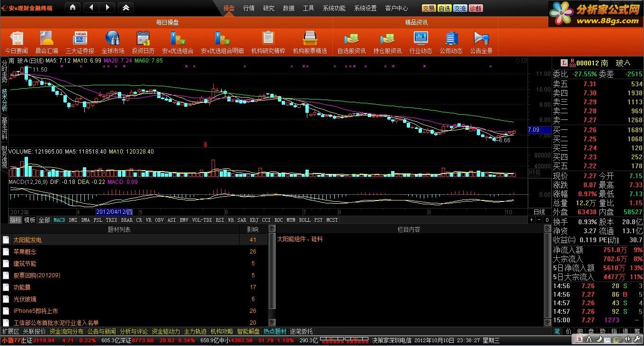
Task: Open the 操盘 menu tab
Action: pyautogui.click(x=229, y=8)
